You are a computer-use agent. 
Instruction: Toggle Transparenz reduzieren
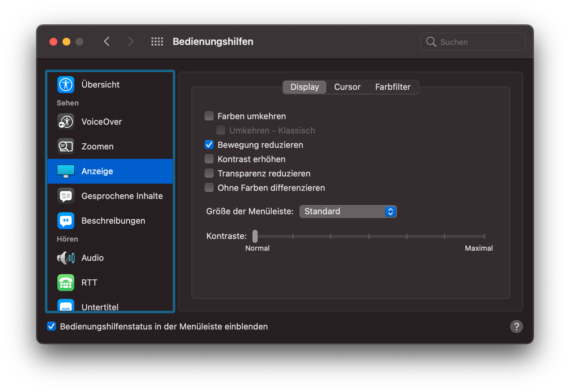[209, 173]
